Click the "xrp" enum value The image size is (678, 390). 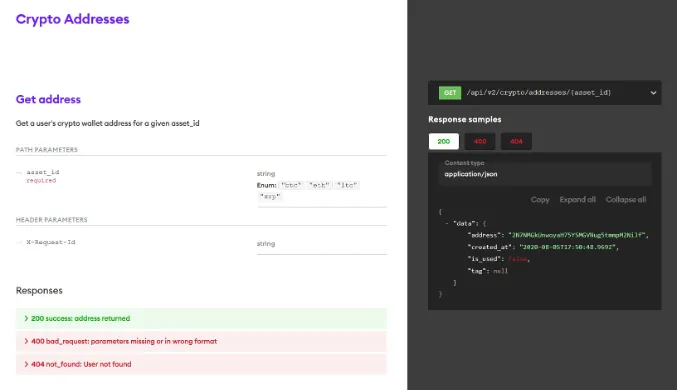270,196
